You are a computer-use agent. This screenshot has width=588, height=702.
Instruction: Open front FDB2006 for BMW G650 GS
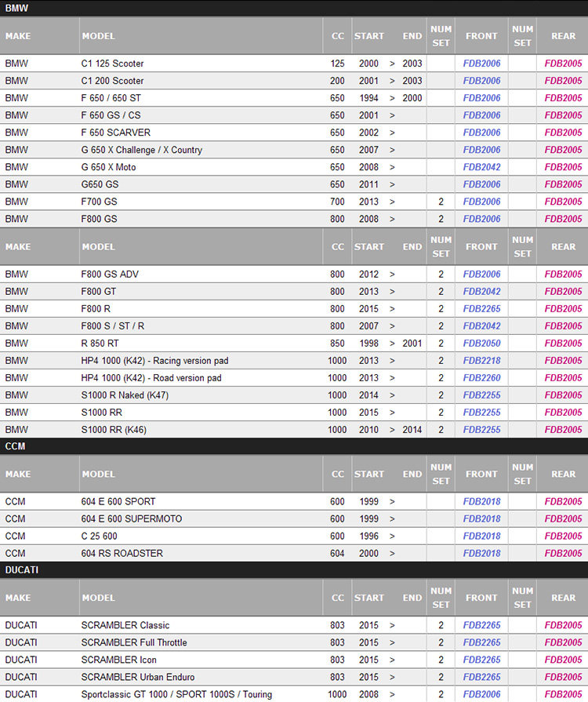(x=481, y=184)
